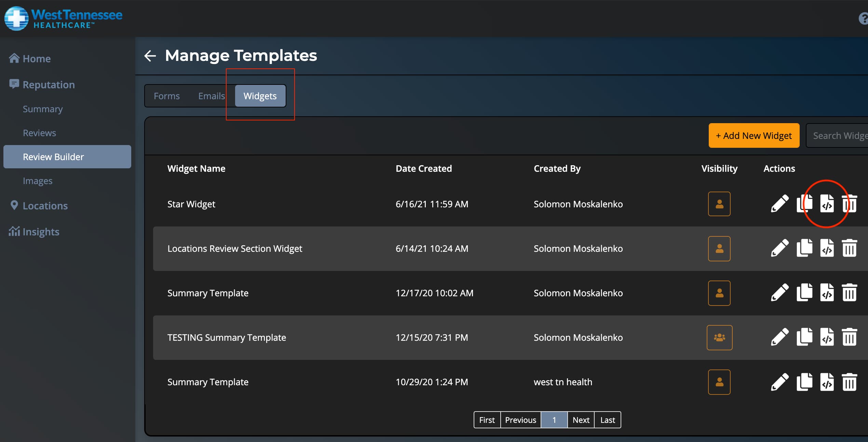Select the Widgets tab

(260, 96)
